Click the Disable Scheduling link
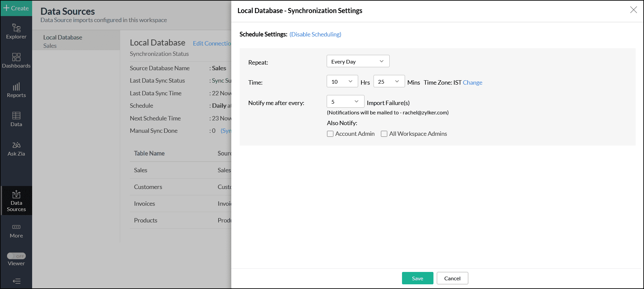The width and height of the screenshot is (644, 289). coord(315,34)
